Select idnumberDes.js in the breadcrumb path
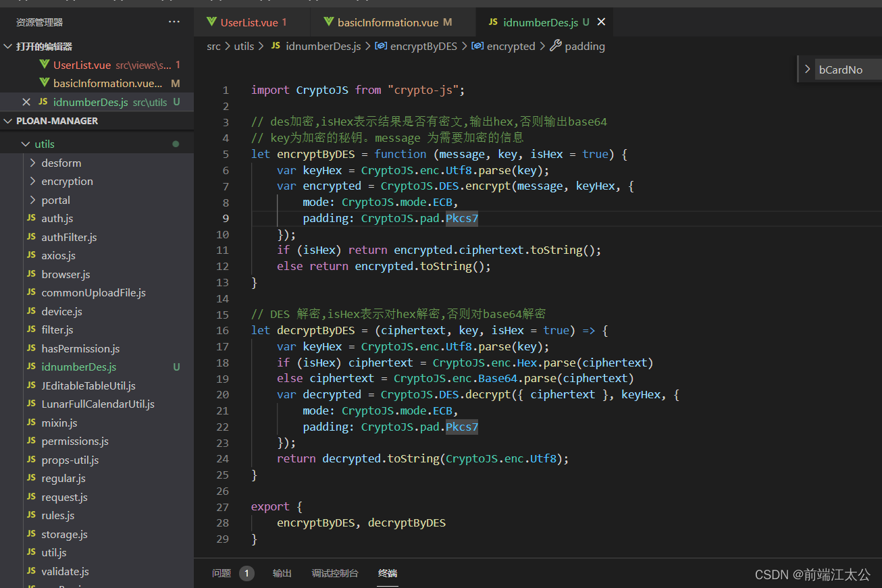The height and width of the screenshot is (588, 882). pos(323,46)
